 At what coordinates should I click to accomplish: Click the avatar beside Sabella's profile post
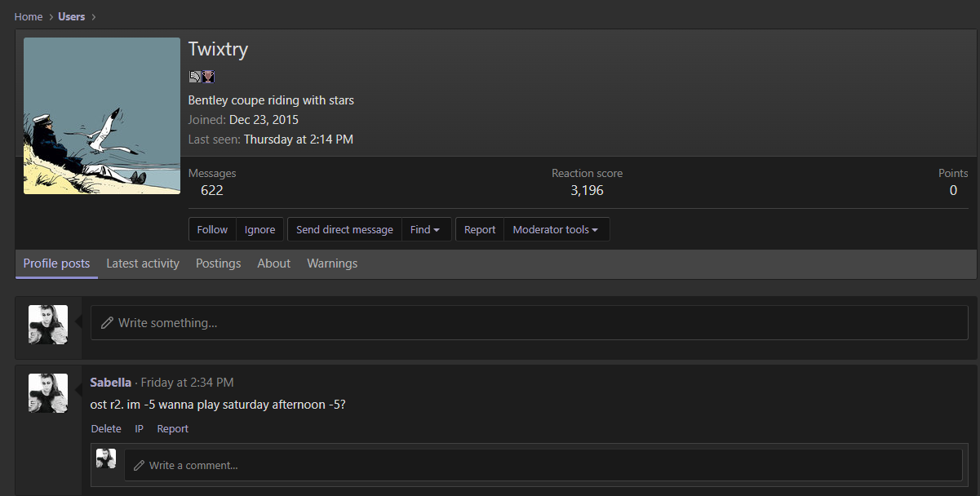[x=48, y=393]
